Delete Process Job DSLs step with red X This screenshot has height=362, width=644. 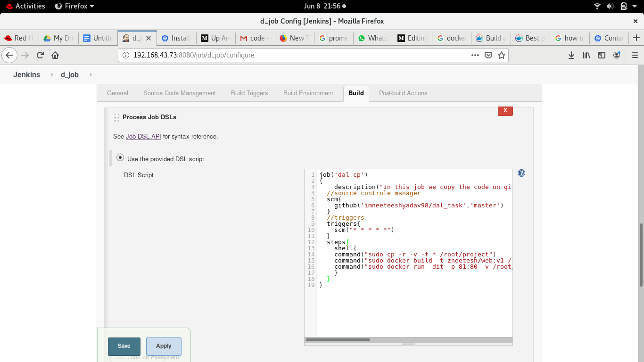[x=505, y=110]
